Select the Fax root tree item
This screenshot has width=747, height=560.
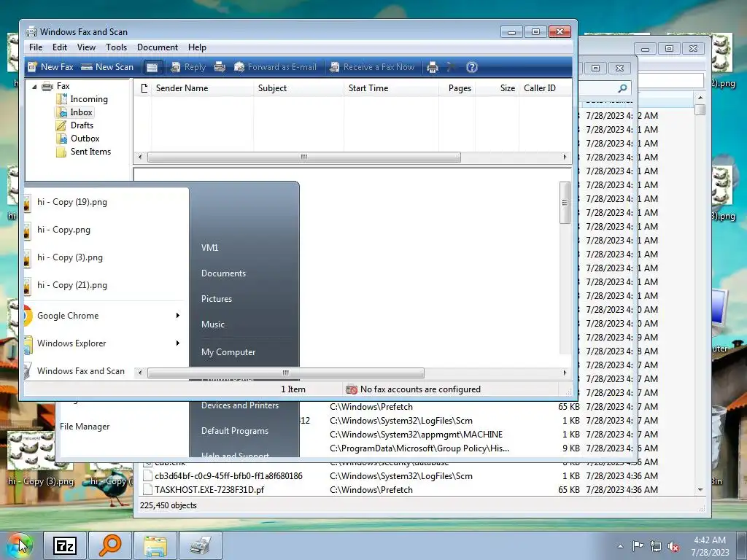pyautogui.click(x=63, y=86)
